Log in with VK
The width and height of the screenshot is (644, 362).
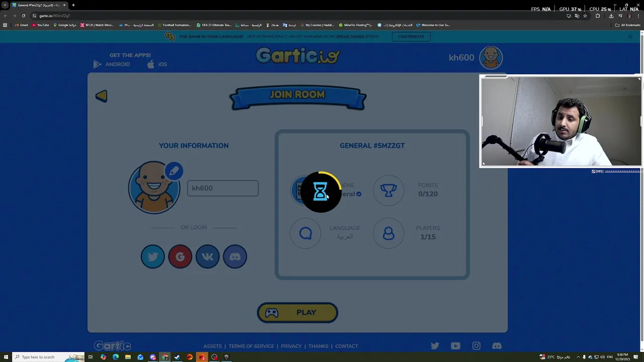[x=207, y=256]
